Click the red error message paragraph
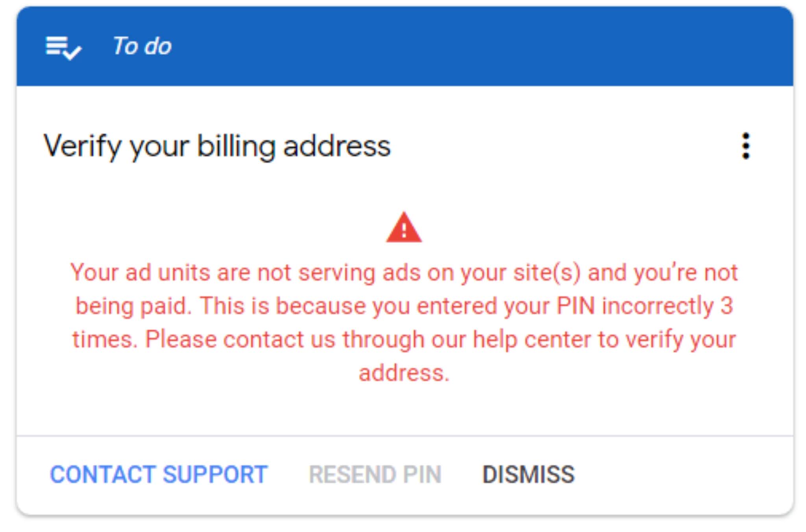 click(404, 323)
